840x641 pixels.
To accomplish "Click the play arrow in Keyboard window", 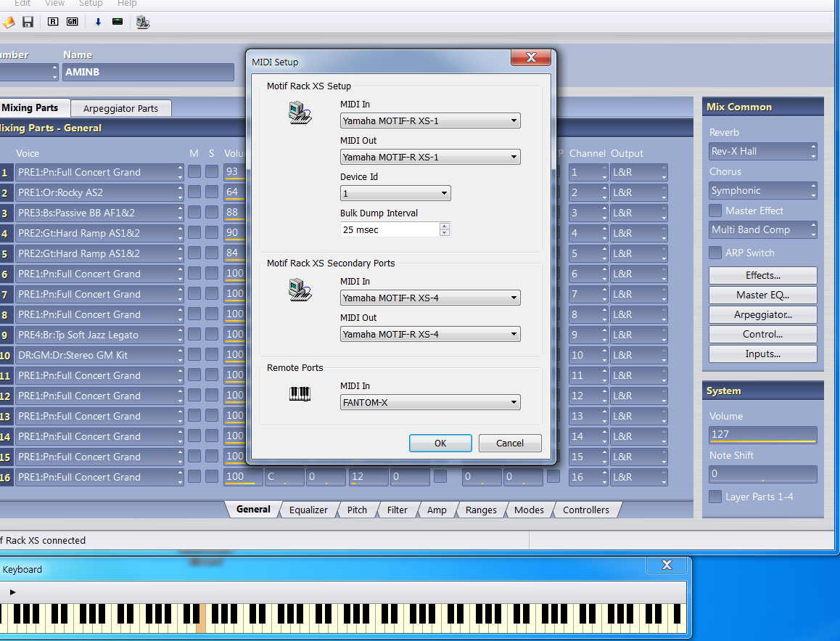I will (13, 592).
